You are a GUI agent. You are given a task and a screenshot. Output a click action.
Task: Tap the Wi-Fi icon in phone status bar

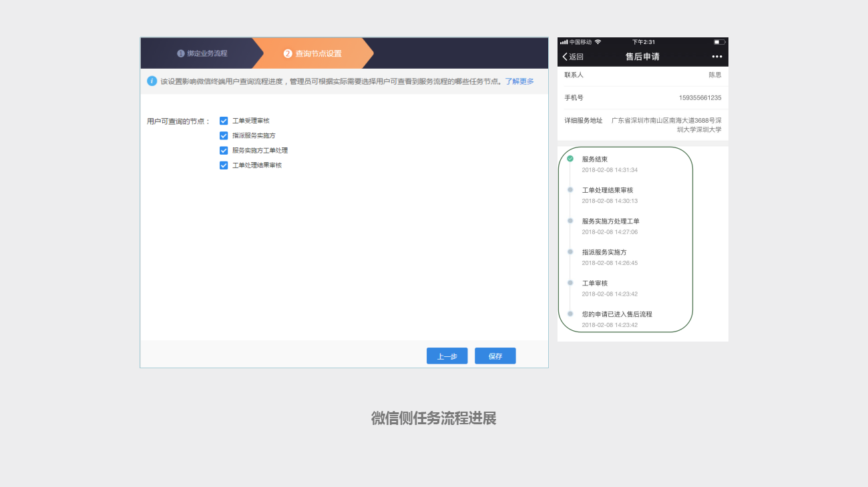[598, 42]
